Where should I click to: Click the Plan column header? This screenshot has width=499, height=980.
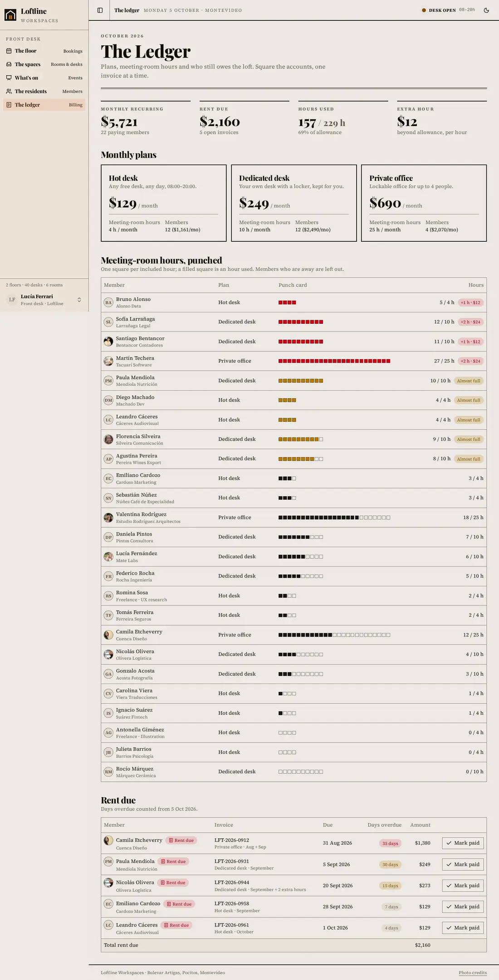coord(224,285)
